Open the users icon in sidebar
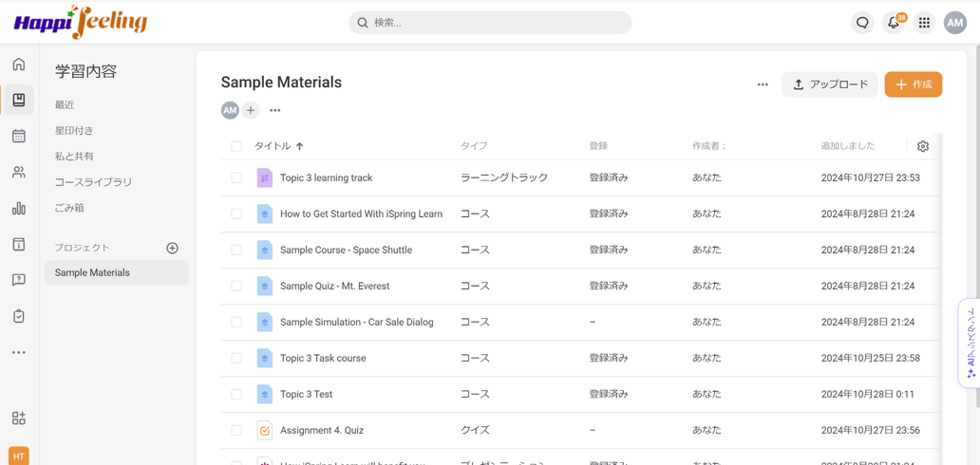The height and width of the screenshot is (465, 980). [19, 173]
